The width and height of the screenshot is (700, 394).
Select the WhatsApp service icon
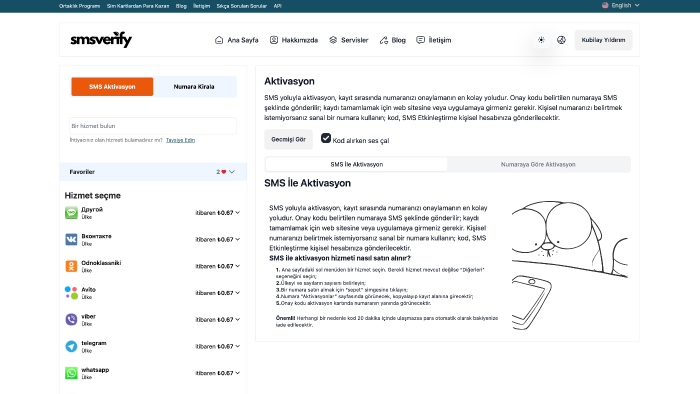[71, 373]
